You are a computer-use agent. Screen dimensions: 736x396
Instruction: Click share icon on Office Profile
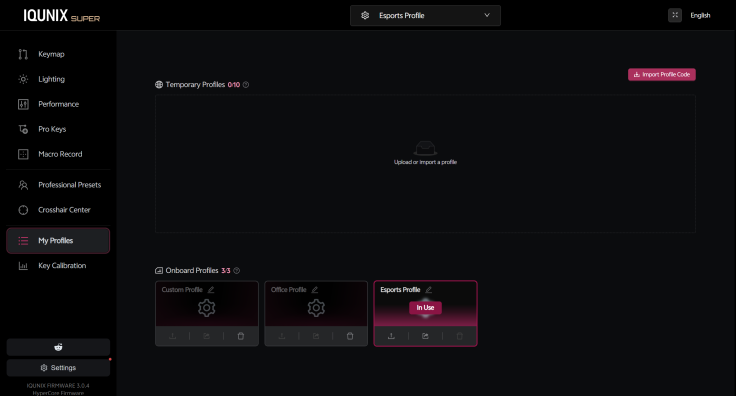pos(316,336)
